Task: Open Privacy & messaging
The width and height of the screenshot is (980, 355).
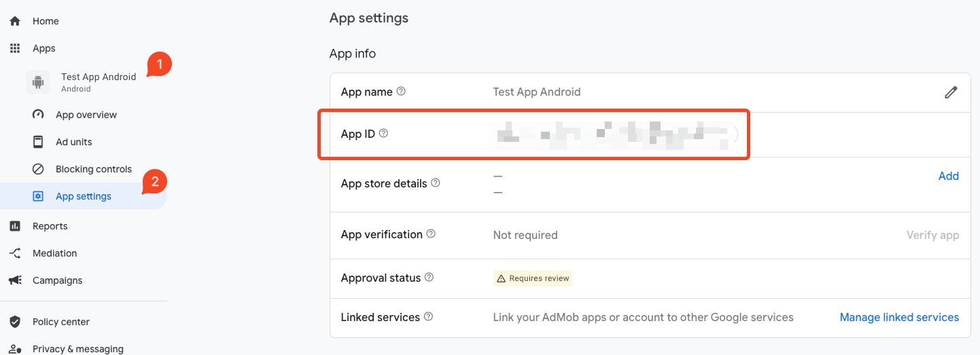Action: (78, 349)
